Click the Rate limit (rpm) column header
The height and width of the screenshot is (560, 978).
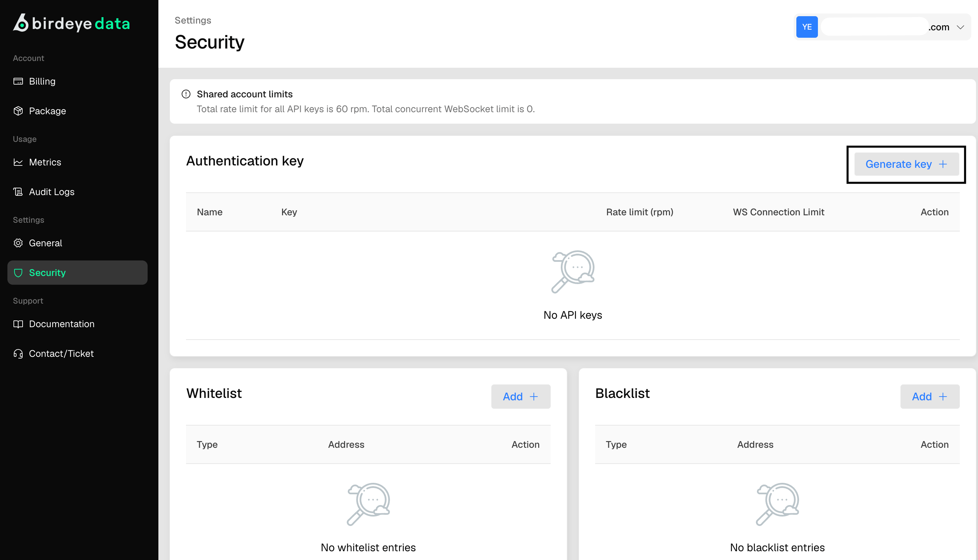point(640,212)
